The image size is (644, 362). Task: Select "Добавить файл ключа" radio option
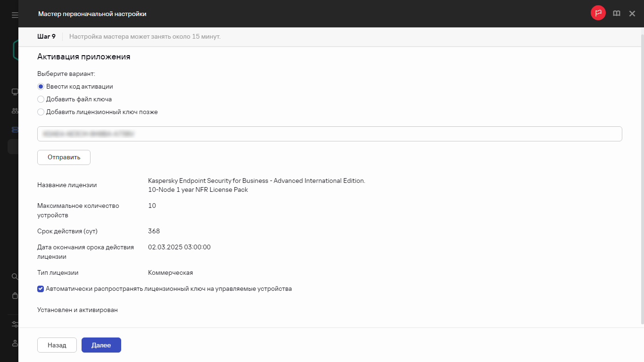41,99
